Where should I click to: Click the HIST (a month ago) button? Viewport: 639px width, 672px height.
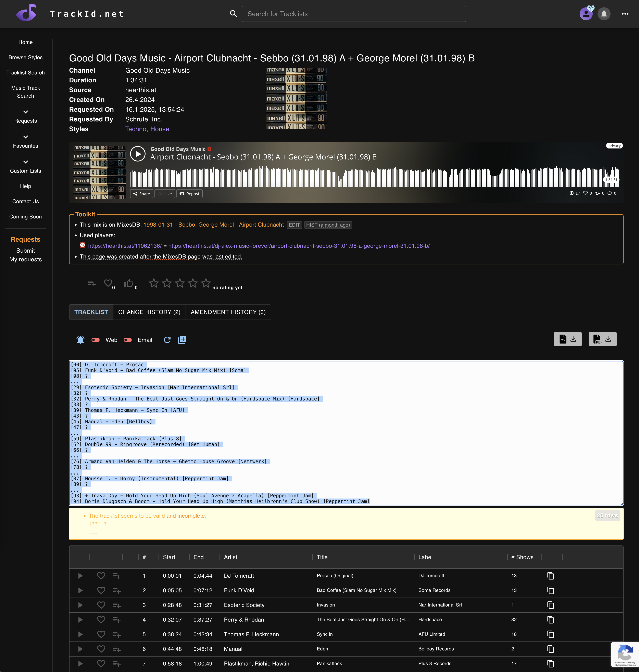[328, 225]
